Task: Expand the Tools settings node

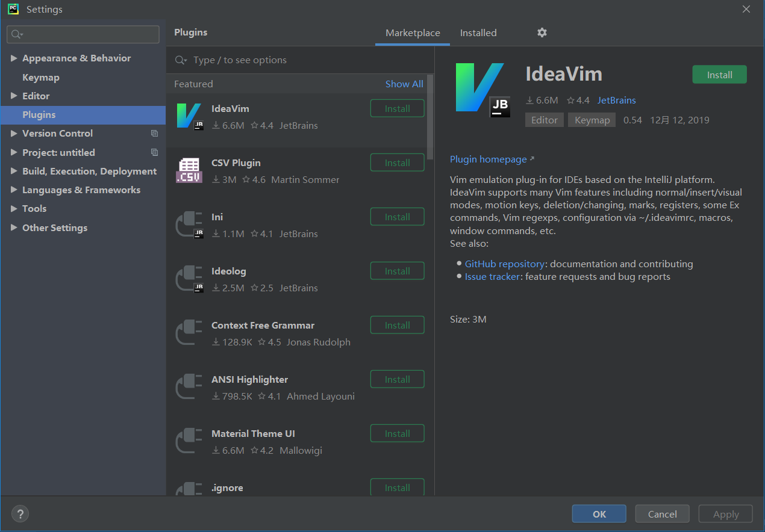Action: tap(14, 208)
